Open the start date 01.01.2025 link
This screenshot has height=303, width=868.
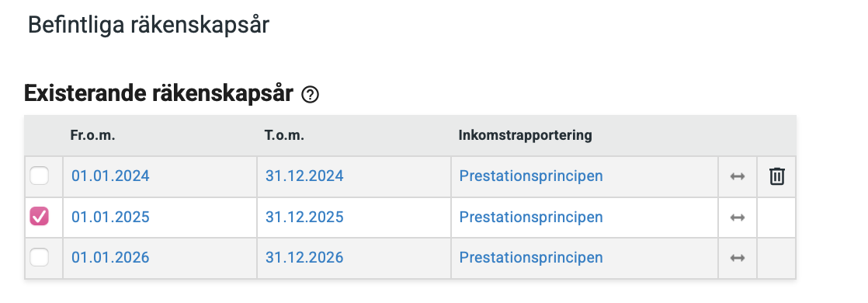pyautogui.click(x=110, y=217)
